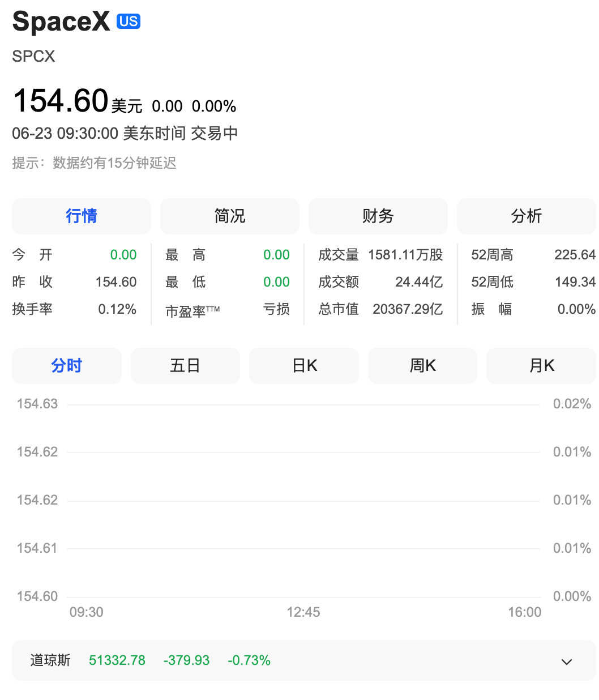Select the 五日 chart view
Screen dimensions: 599x700
pyautogui.click(x=185, y=366)
